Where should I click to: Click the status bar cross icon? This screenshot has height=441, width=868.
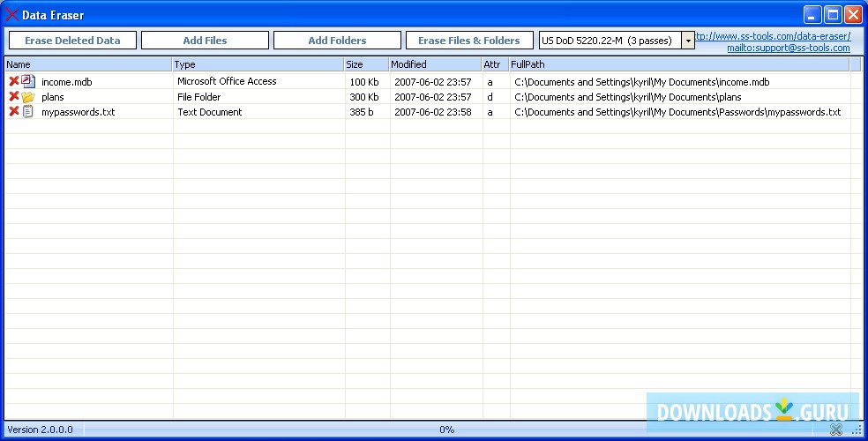836,429
